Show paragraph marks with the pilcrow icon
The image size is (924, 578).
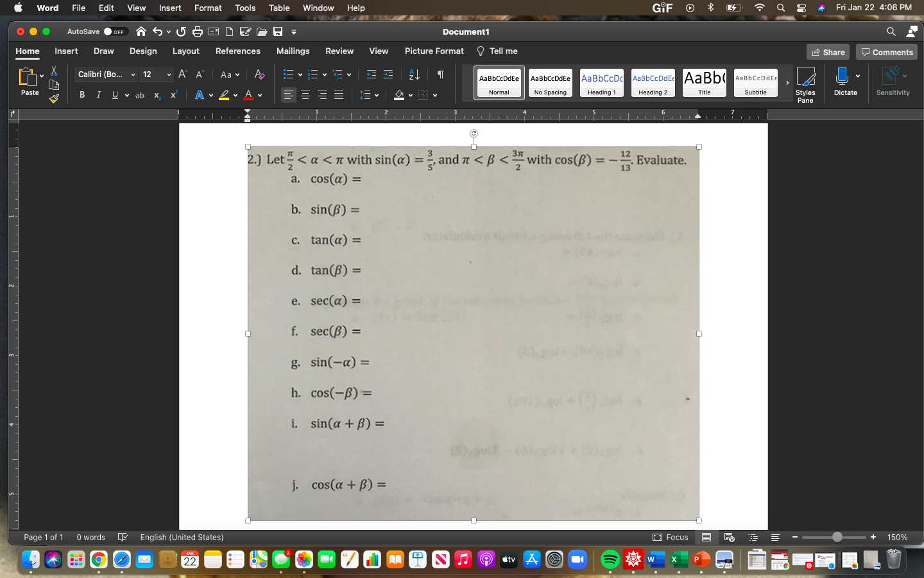440,74
